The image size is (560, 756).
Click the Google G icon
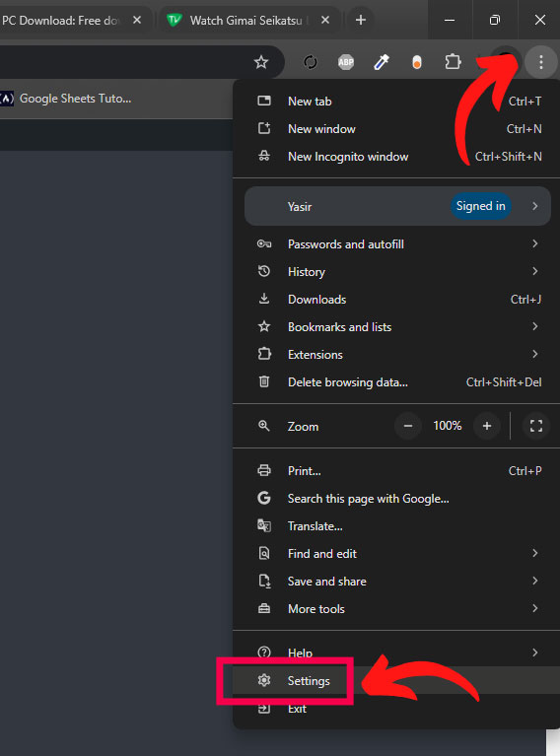264,498
